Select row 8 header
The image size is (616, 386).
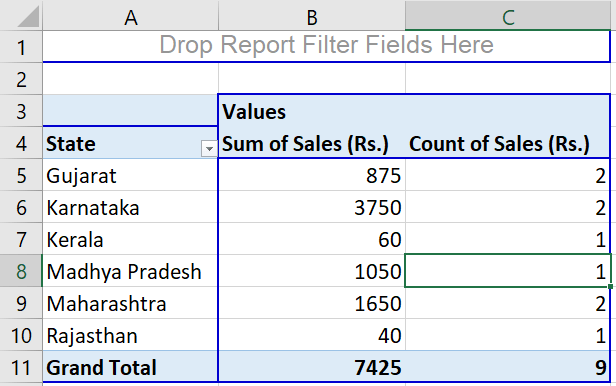21,271
